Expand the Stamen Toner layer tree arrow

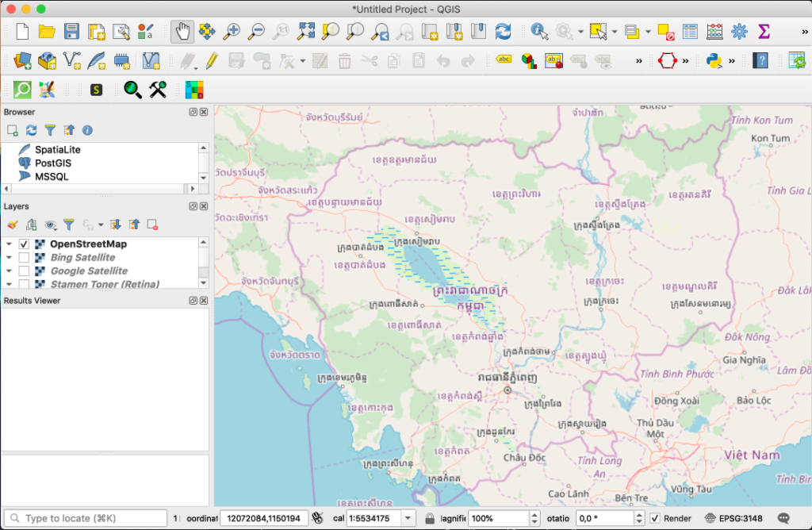click(9, 284)
